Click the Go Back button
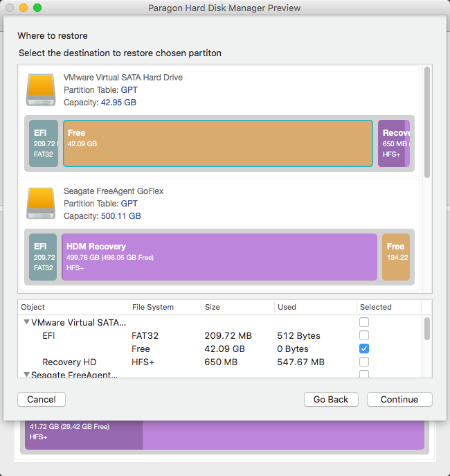This screenshot has height=476, width=450. coord(331,400)
